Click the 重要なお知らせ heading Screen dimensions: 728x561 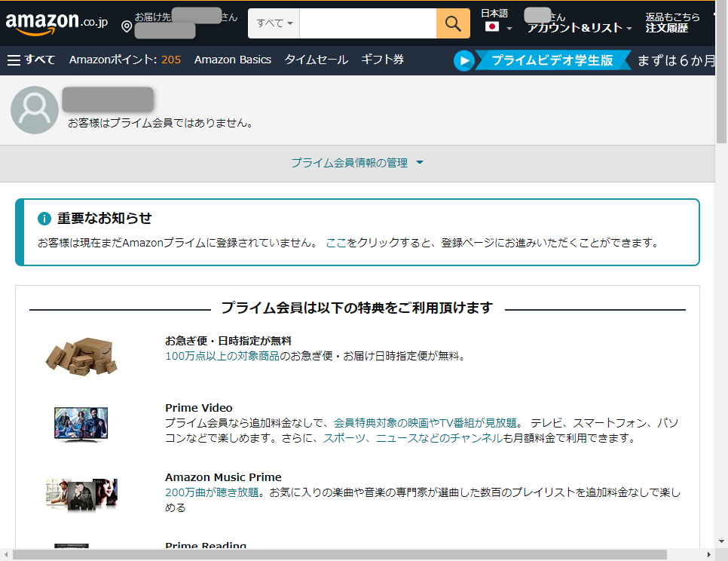pos(105,218)
